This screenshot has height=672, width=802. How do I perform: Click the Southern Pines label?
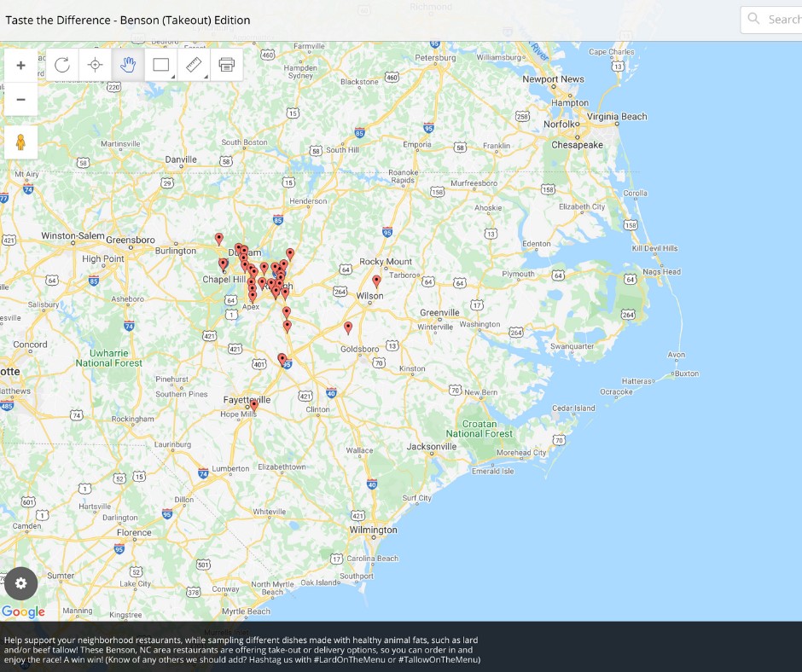coord(182,394)
